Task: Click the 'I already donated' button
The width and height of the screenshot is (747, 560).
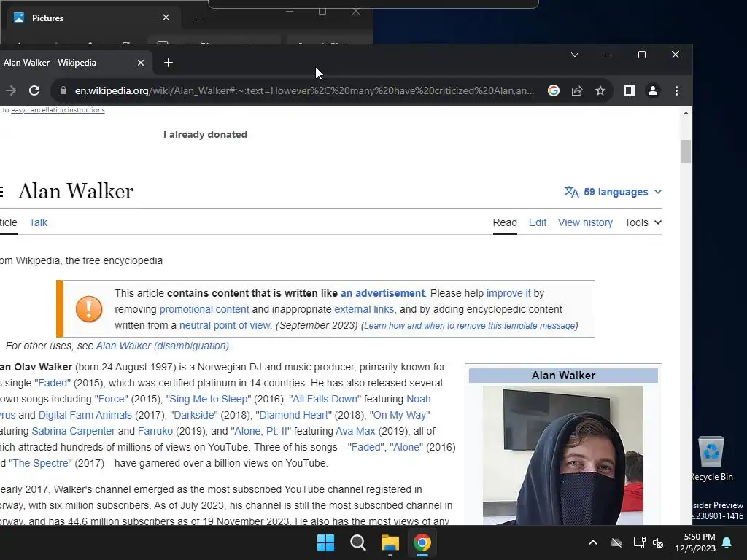Action: [x=205, y=134]
